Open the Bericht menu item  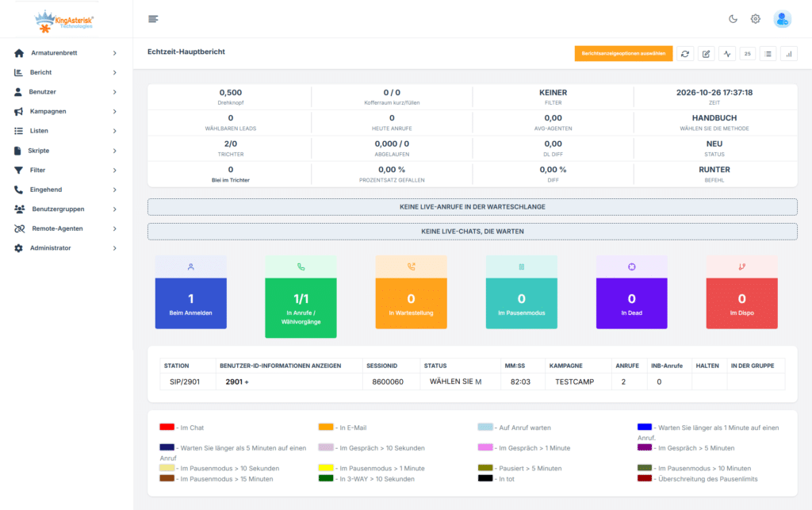coord(66,72)
